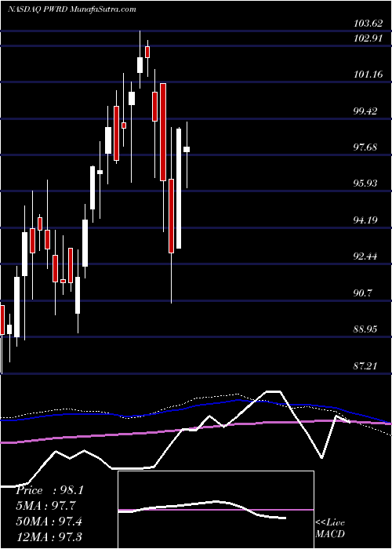The width and height of the screenshot is (392, 549).
Task: Click the NASDAQ PWRD MunafaSutra.com title text
Action: pyautogui.click(x=72, y=9)
